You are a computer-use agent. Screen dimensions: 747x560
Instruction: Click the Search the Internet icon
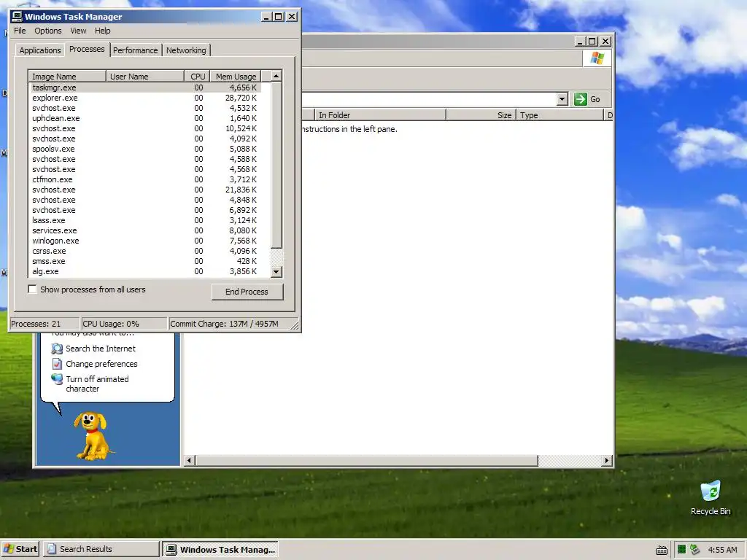pos(57,349)
